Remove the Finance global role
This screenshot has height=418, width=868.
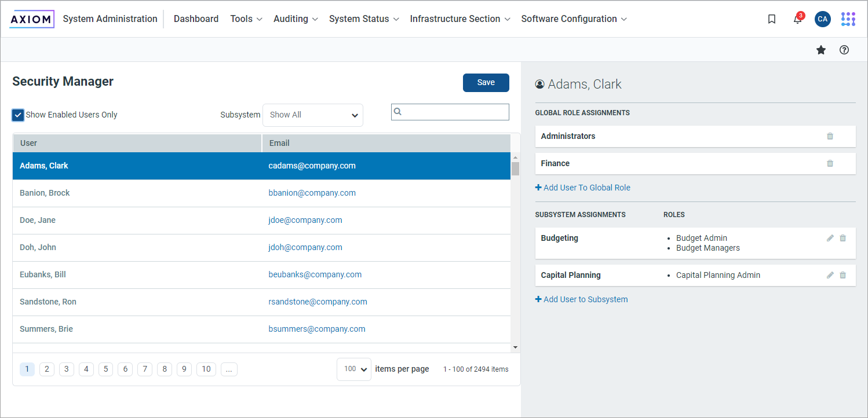830,163
